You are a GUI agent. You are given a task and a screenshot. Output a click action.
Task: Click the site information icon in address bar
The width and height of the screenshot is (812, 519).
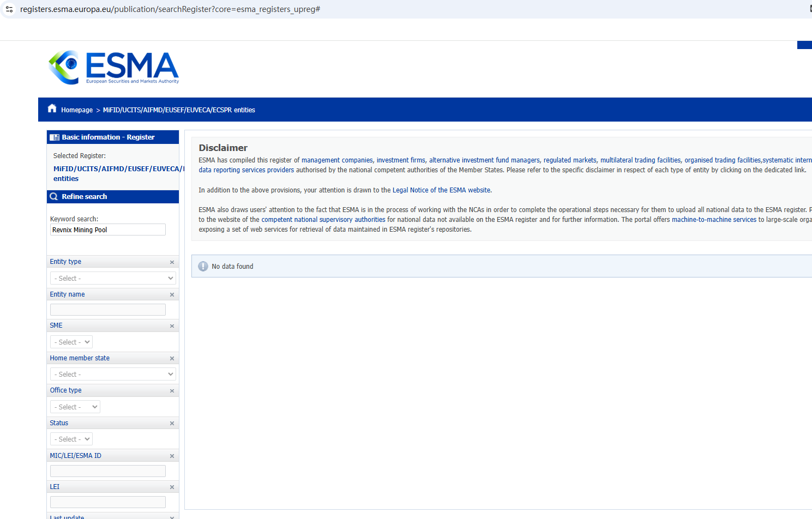pos(9,9)
